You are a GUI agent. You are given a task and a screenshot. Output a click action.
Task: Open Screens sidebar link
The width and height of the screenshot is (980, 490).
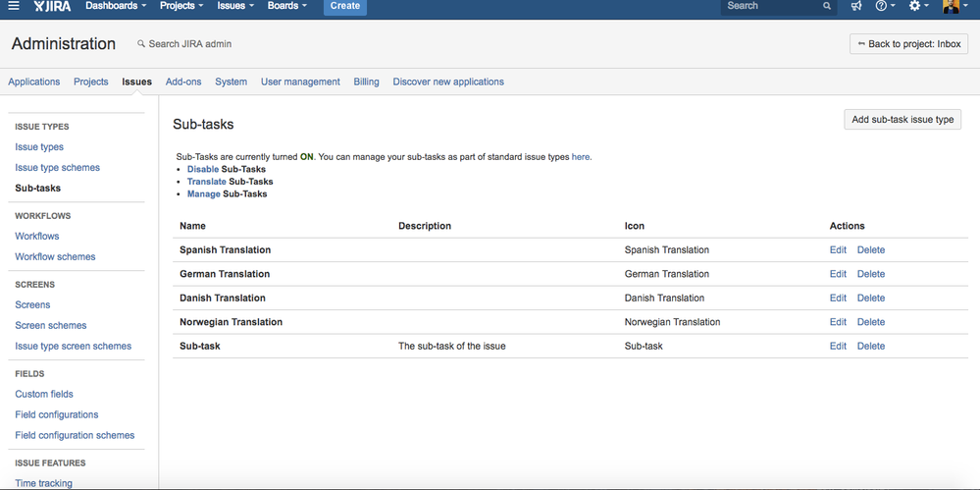pos(32,305)
